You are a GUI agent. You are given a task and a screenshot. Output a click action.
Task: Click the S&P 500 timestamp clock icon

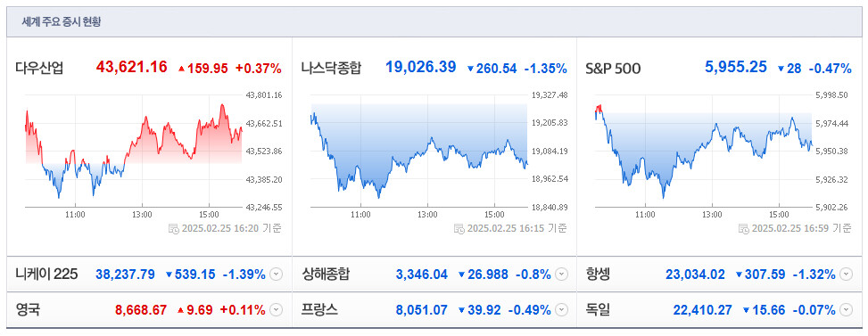pyautogui.click(x=744, y=228)
